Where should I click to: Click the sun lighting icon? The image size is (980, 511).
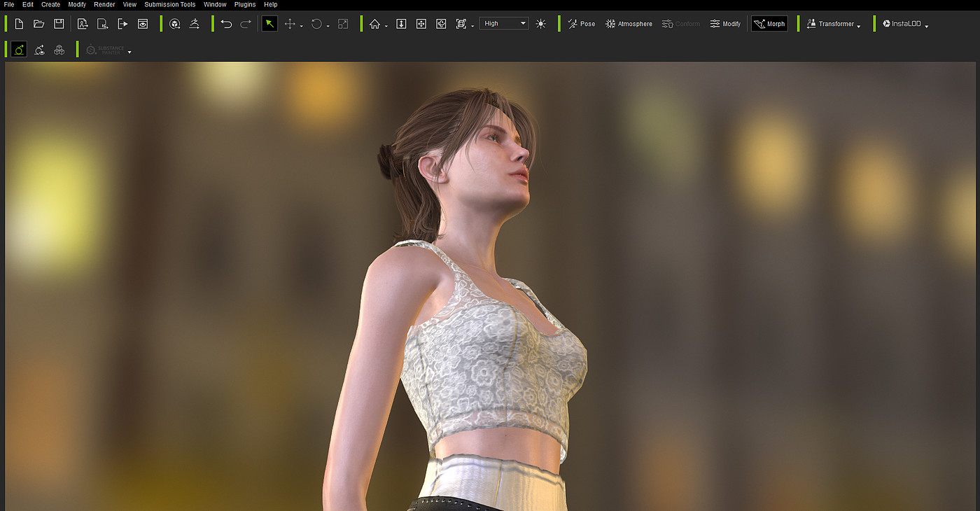[x=540, y=24]
